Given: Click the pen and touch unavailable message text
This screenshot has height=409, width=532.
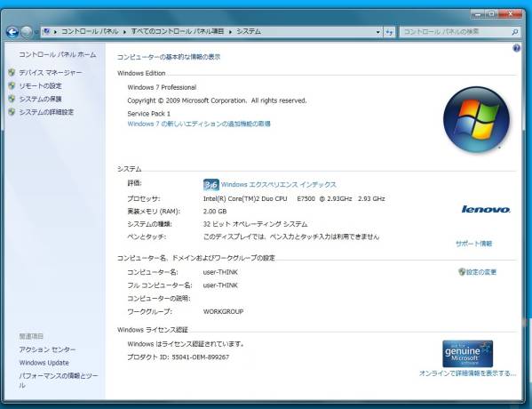Looking at the screenshot, I should click(x=291, y=237).
